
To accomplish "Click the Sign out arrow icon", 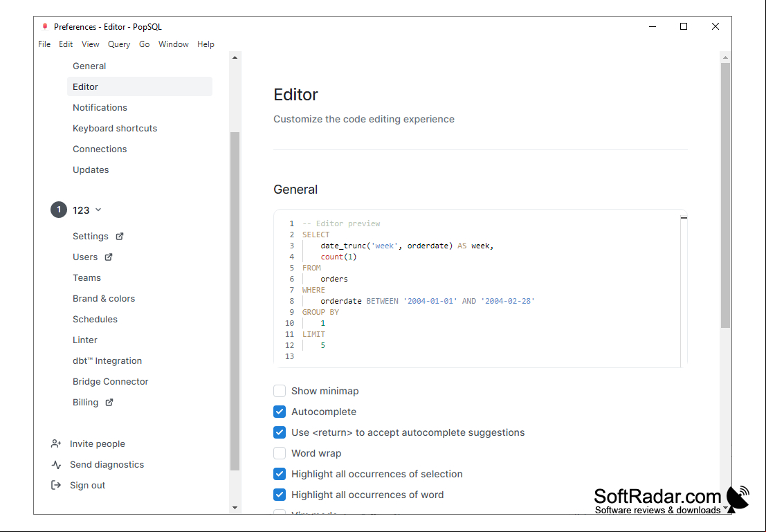I will pos(56,485).
